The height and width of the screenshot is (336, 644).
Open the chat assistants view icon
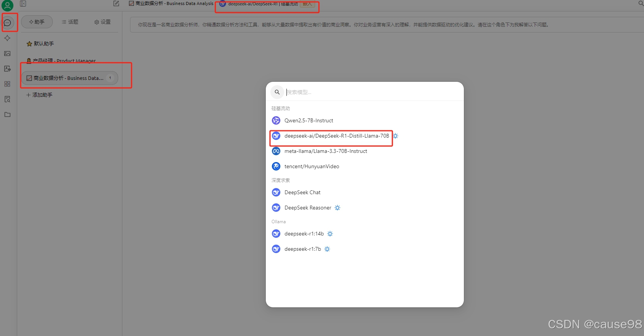tap(7, 23)
